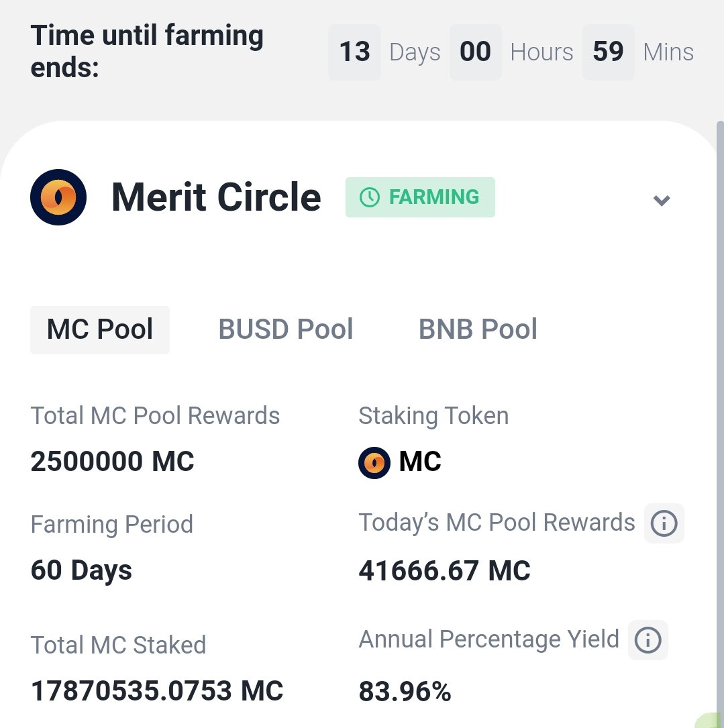Click the 00 Hours countdown box

(x=476, y=52)
